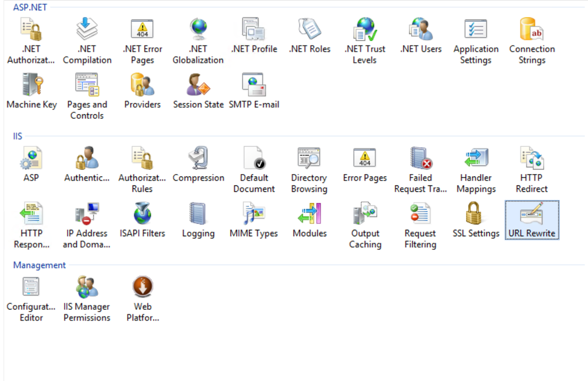Image resolution: width=588 pixels, height=381 pixels.
Task: Open the Logging feature
Action: [198, 220]
